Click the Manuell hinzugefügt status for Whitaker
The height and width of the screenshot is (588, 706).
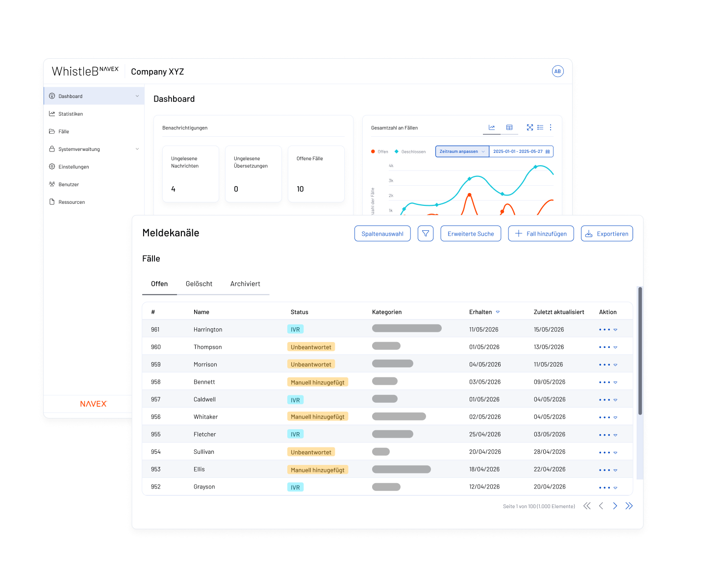(318, 417)
